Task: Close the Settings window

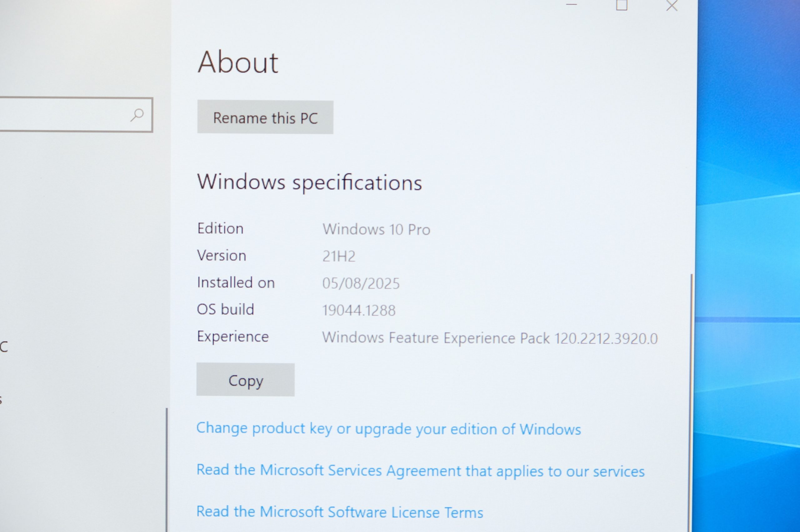Action: click(672, 5)
